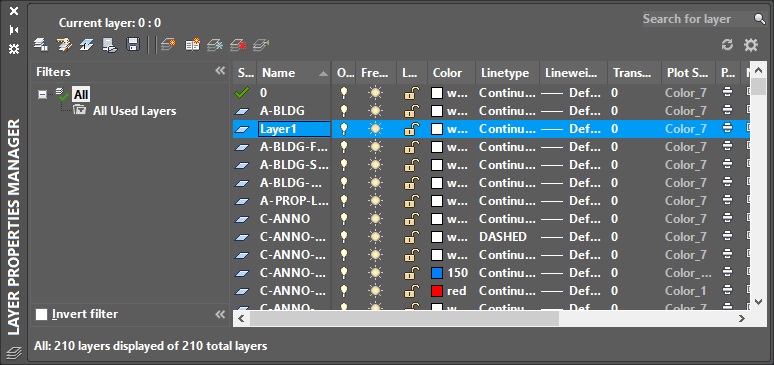The height and width of the screenshot is (365, 774).
Task: Click the New Layer icon
Action: [x=168, y=45]
